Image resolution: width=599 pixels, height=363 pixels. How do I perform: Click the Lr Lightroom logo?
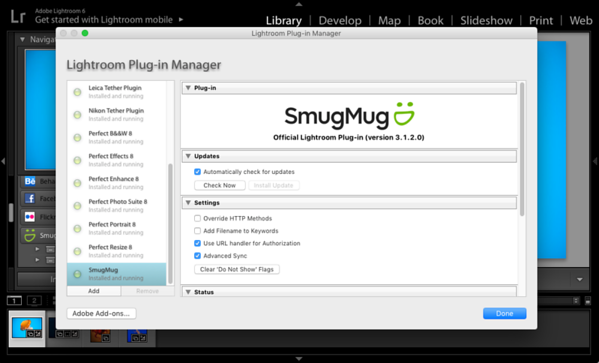click(18, 16)
